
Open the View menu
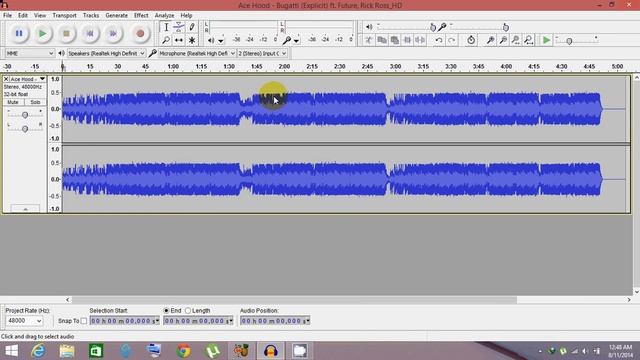pos(40,16)
